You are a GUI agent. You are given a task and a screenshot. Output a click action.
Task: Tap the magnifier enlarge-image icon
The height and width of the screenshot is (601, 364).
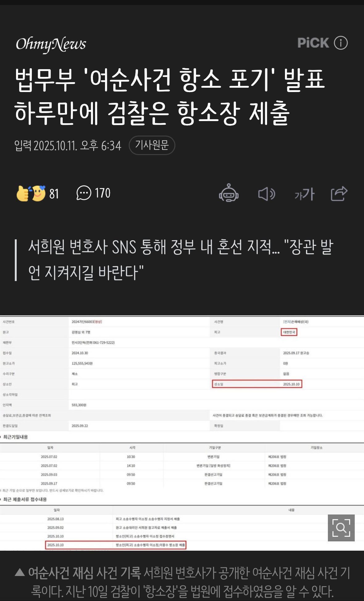pos(341,528)
